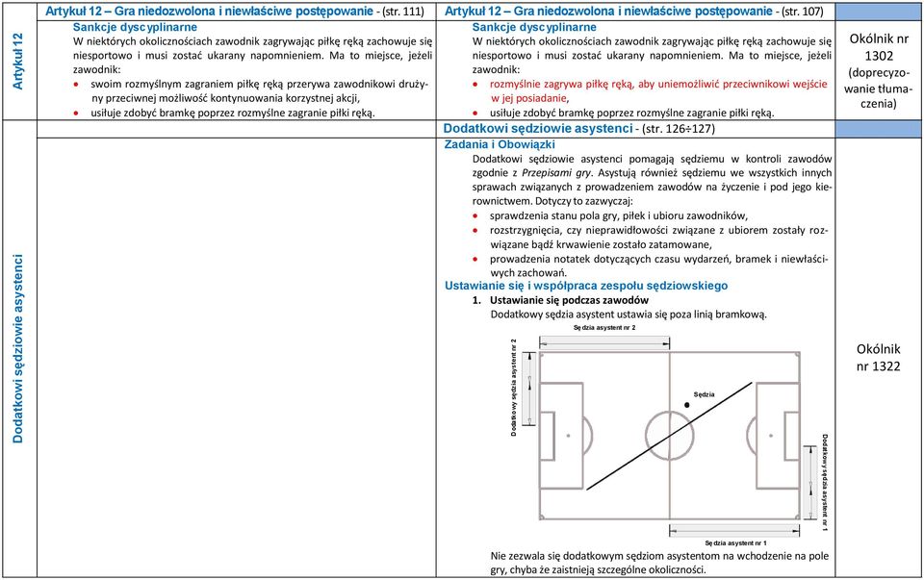Click the black 'Sędzia' dot on the pitch

pyautogui.click(x=686, y=405)
